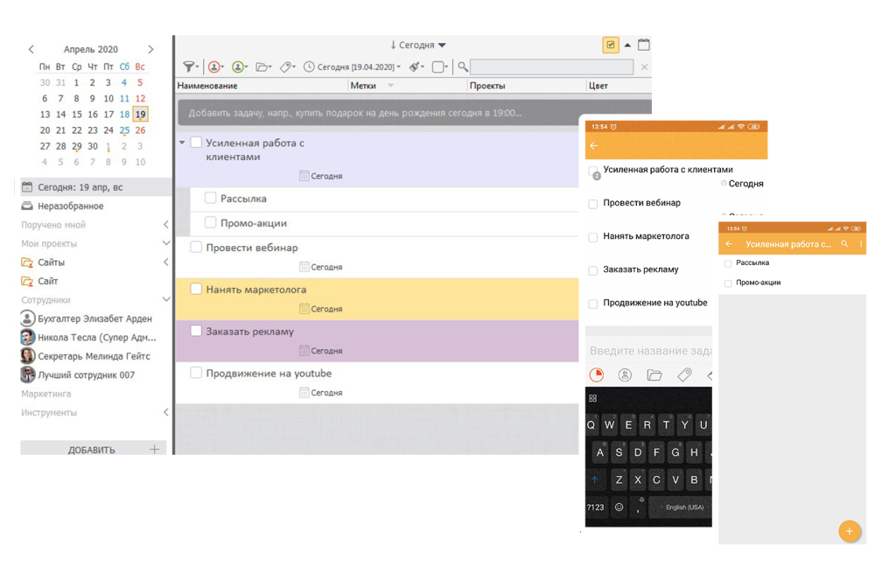
Task: Check off desktop task Нанять маркетолога
Action: tap(196, 289)
